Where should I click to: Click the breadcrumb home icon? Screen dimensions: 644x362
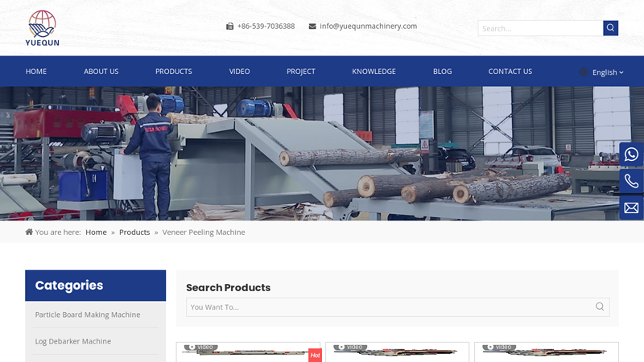(29, 232)
